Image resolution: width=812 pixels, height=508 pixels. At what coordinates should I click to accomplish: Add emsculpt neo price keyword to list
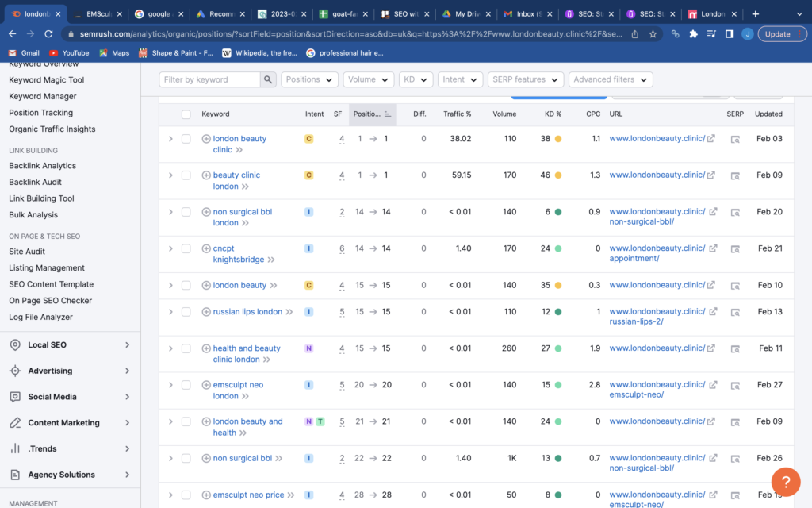[206, 495]
